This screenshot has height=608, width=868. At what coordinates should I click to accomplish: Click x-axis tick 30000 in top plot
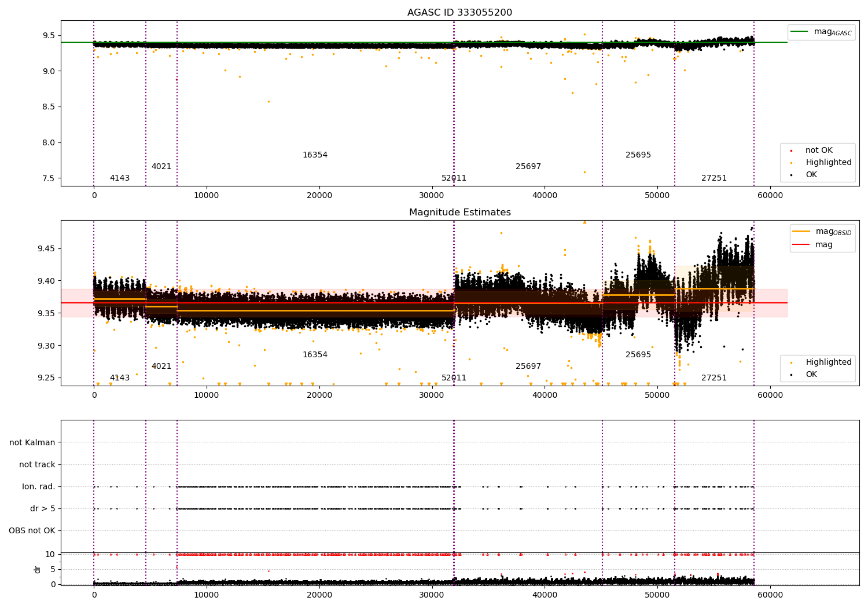(432, 195)
